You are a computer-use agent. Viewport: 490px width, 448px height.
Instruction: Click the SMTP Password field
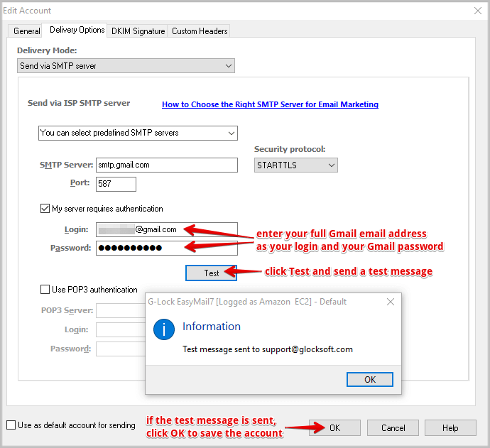click(167, 248)
